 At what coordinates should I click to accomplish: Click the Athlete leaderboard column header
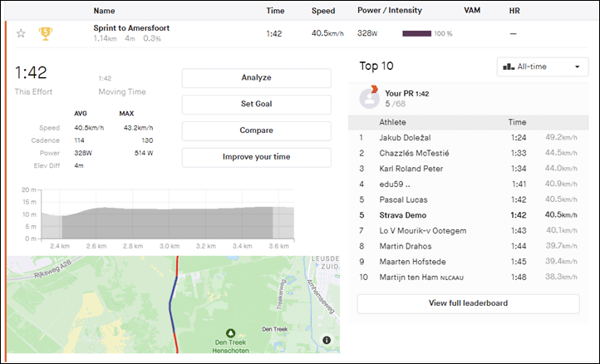[x=392, y=122]
